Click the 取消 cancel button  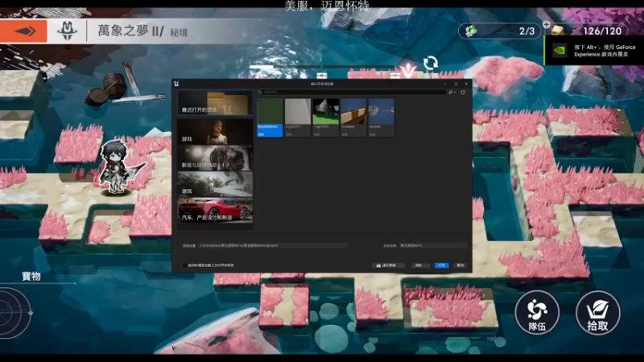(460, 265)
